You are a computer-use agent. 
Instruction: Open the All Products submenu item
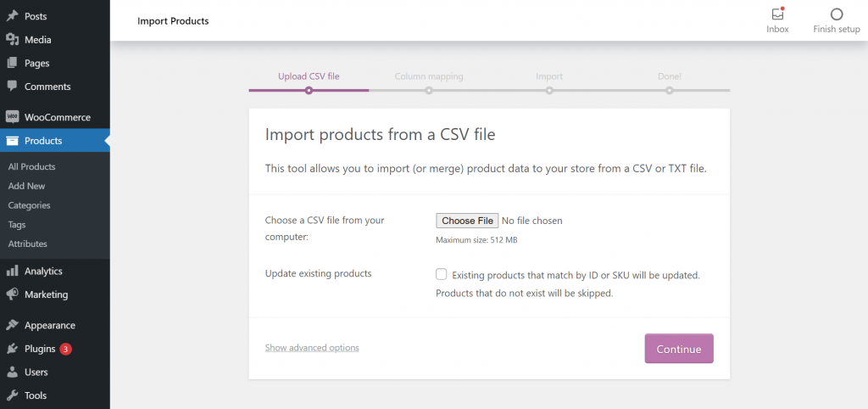(x=31, y=167)
